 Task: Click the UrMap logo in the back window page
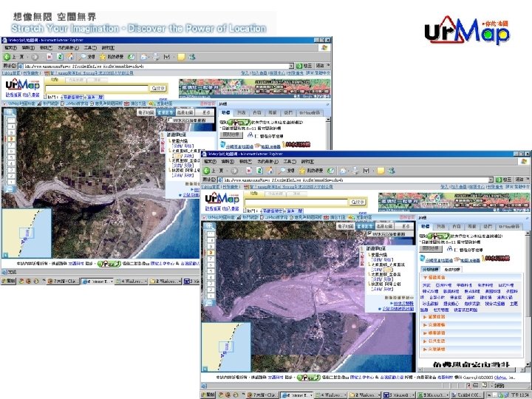pyautogui.click(x=22, y=84)
